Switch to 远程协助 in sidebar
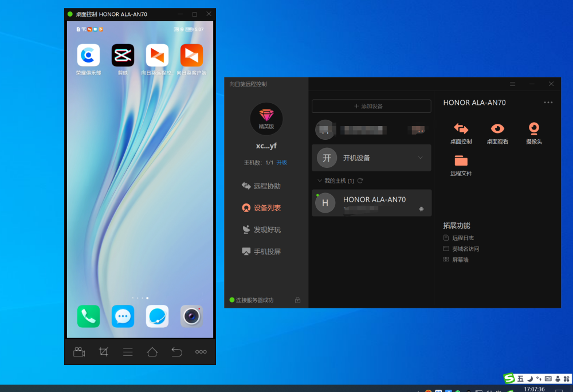 coord(261,186)
